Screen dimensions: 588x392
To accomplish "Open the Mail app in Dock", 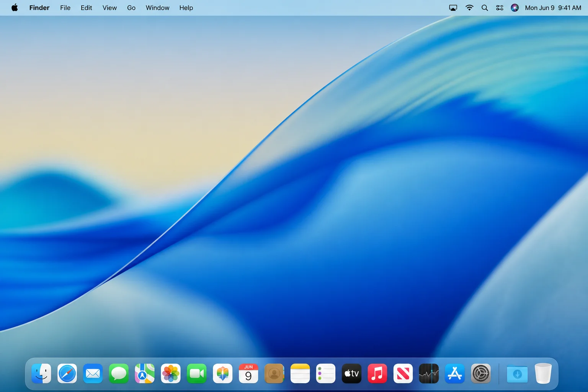I will [93, 373].
